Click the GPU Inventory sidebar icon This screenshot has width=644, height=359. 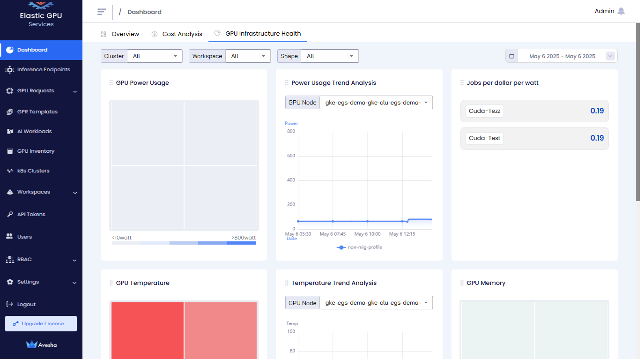point(10,151)
